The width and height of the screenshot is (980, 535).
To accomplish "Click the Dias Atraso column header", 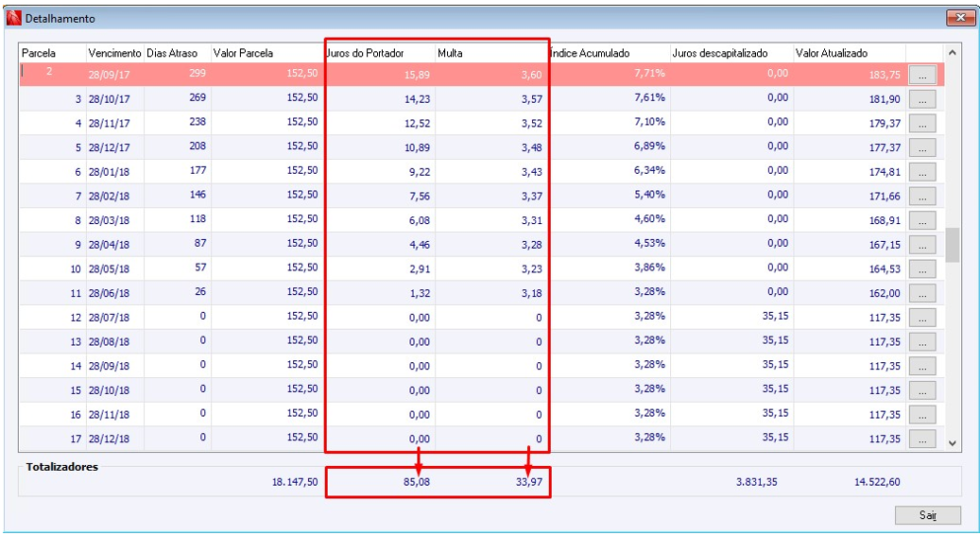I will coord(178,53).
